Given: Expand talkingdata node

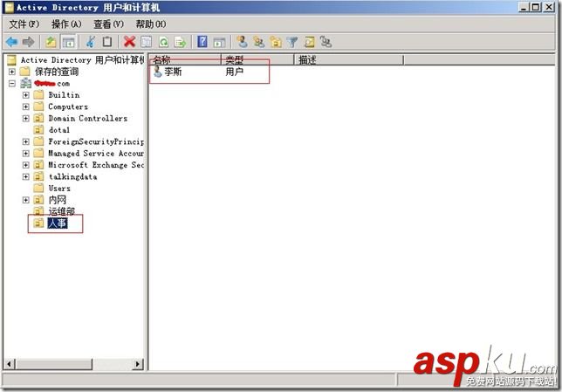Looking at the screenshot, I should (26, 177).
